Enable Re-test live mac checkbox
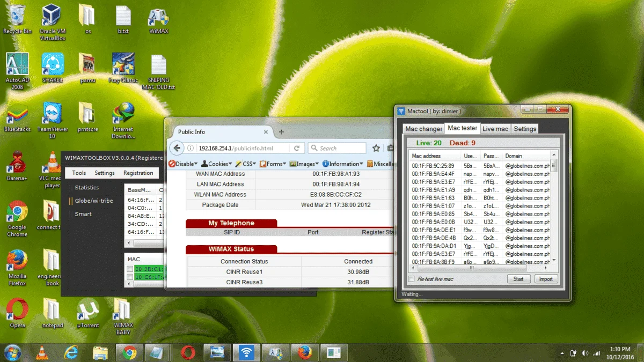This screenshot has height=362, width=644. coord(412,279)
